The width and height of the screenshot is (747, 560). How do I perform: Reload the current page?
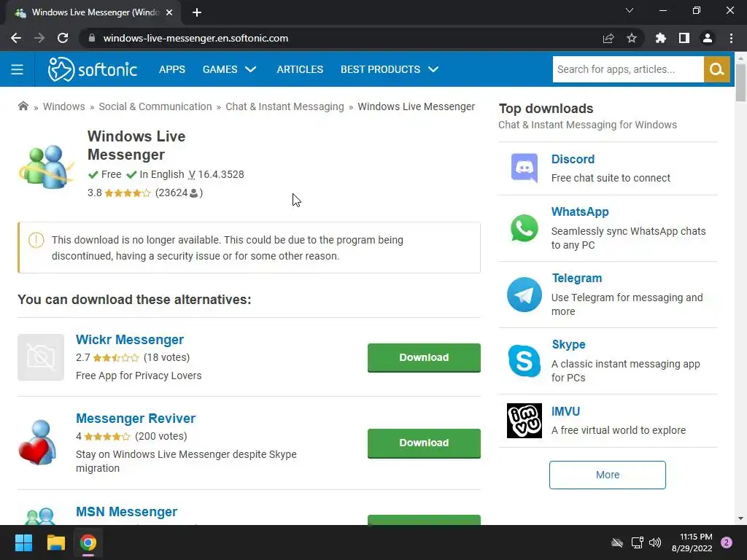pos(63,38)
